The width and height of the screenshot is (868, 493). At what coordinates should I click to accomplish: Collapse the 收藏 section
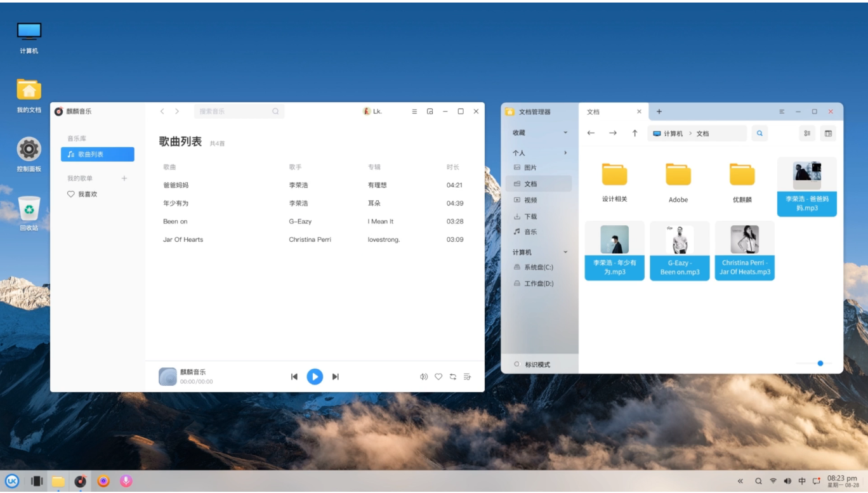tap(565, 133)
